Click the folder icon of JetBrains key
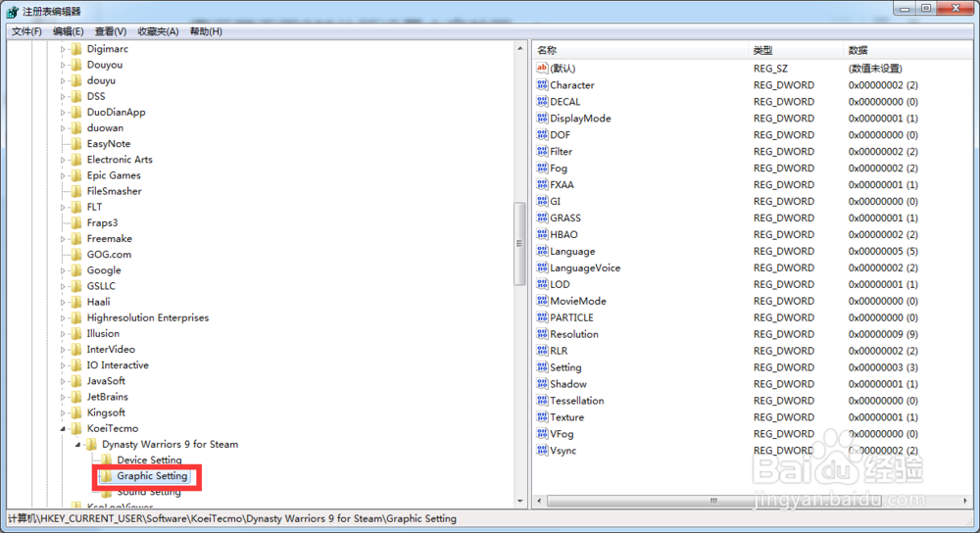980x533 pixels. [x=76, y=396]
